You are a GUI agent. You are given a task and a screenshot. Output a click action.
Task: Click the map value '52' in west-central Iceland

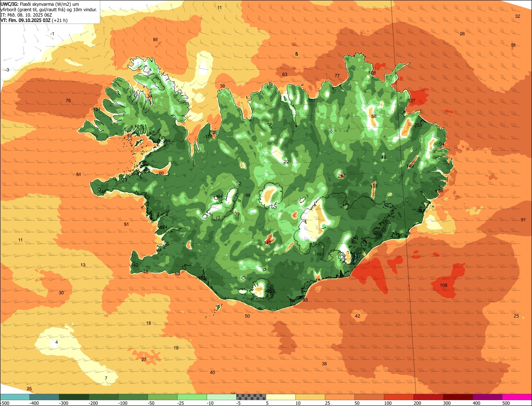[239, 184]
